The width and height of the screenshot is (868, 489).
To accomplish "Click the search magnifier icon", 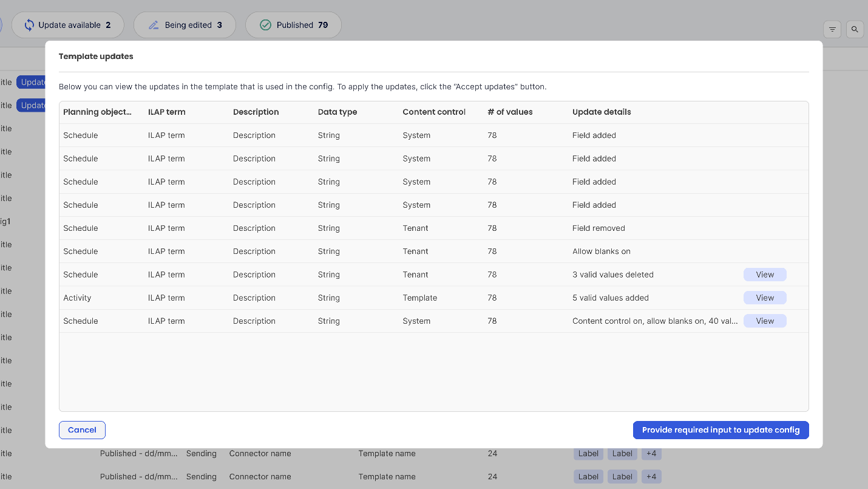I will click(855, 29).
